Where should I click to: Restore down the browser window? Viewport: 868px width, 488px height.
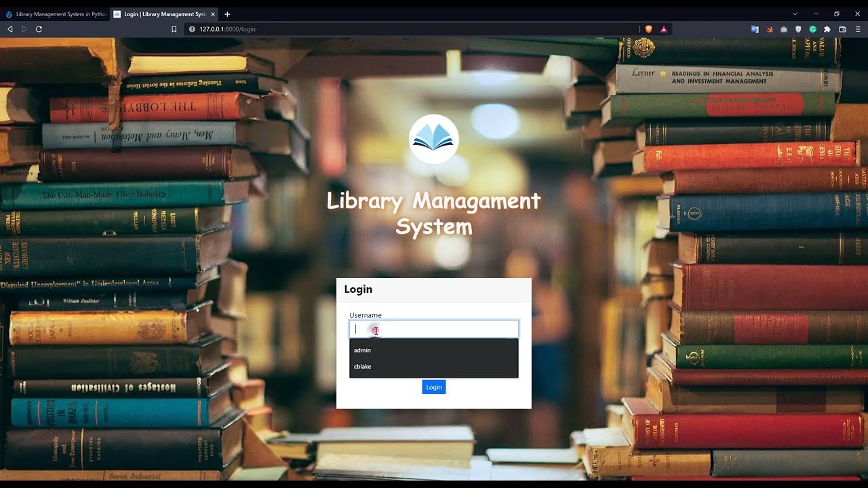(837, 14)
